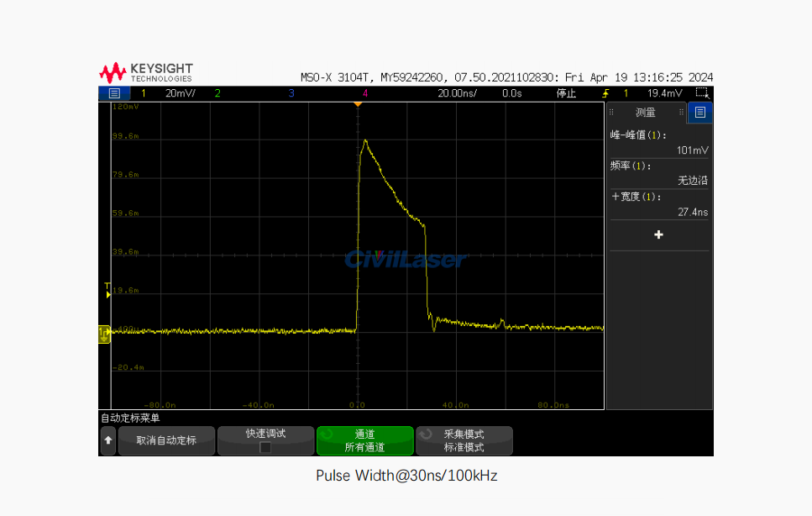Click the 停止 run status indicator
The image size is (812, 516).
566,93
